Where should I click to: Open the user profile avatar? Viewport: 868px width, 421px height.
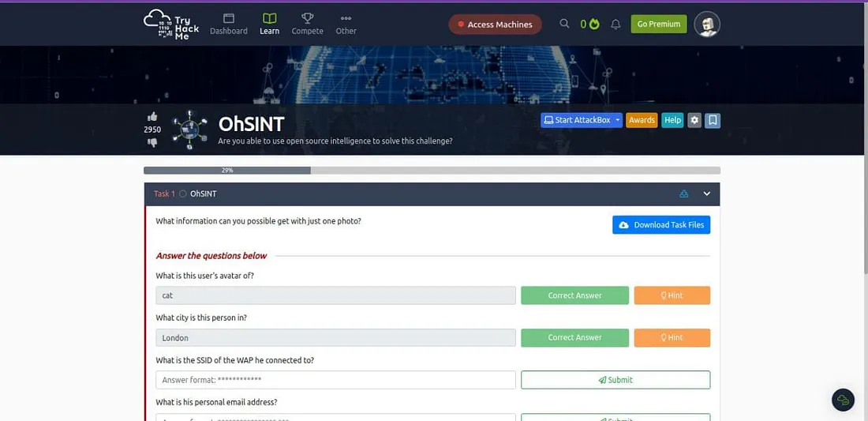(x=707, y=24)
